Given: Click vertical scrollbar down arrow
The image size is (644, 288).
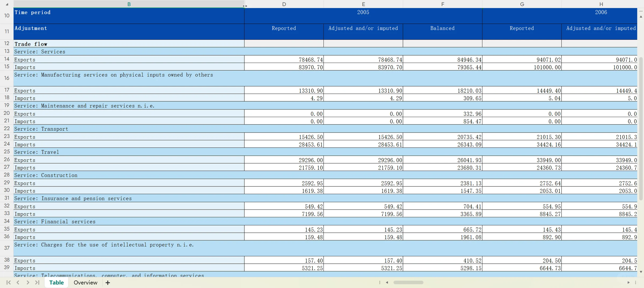Looking at the screenshot, I should pyautogui.click(x=641, y=272).
